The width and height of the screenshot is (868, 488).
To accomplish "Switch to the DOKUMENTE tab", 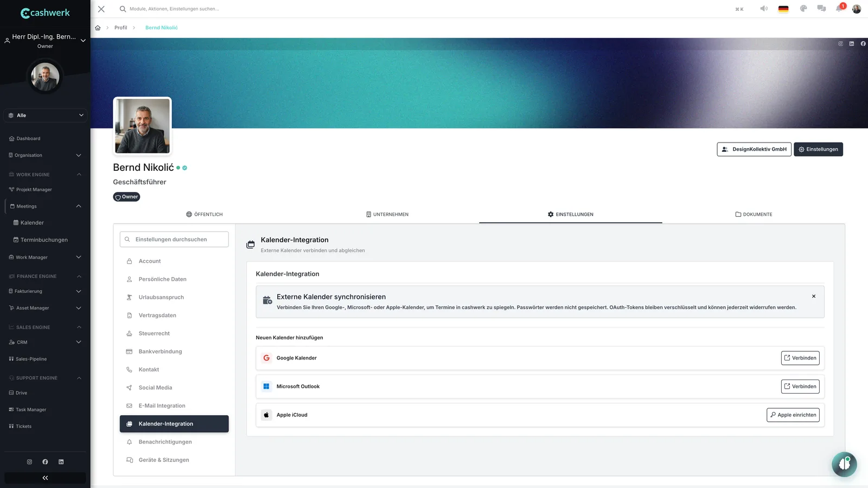I will [754, 214].
